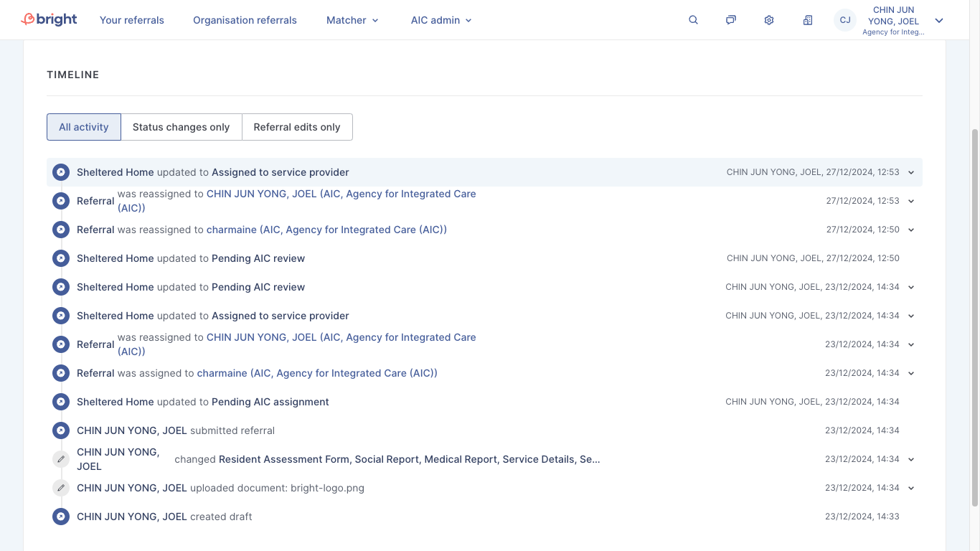Click the organisation building icon

pos(808,20)
